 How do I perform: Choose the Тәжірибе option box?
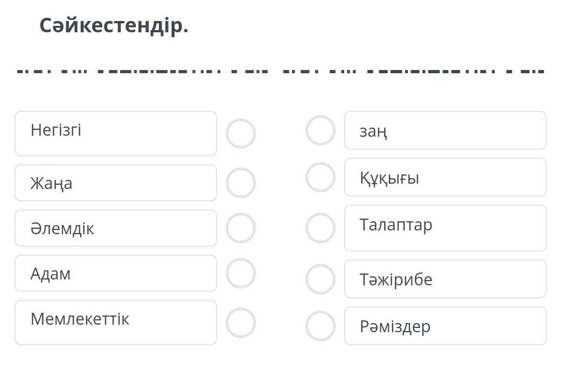coord(445,279)
